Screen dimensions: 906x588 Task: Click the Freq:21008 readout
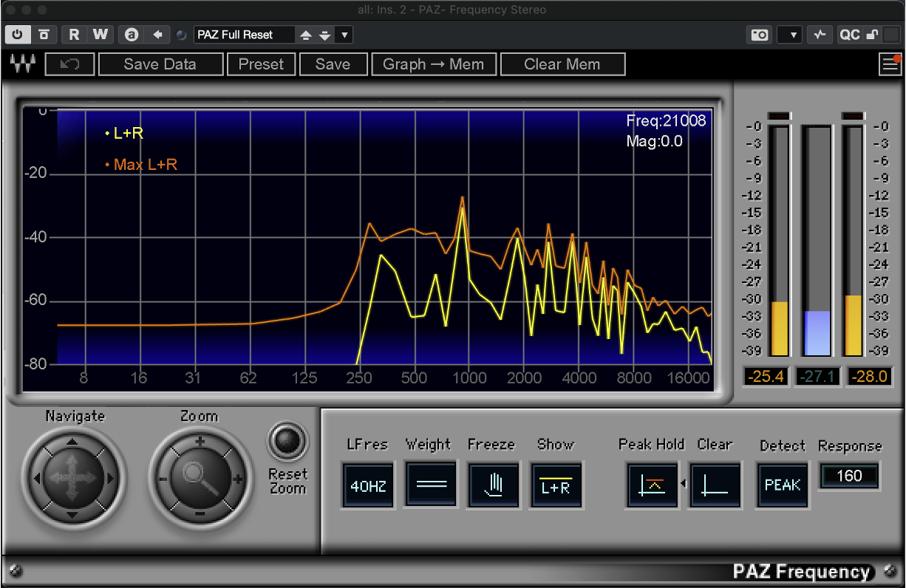tap(666, 121)
